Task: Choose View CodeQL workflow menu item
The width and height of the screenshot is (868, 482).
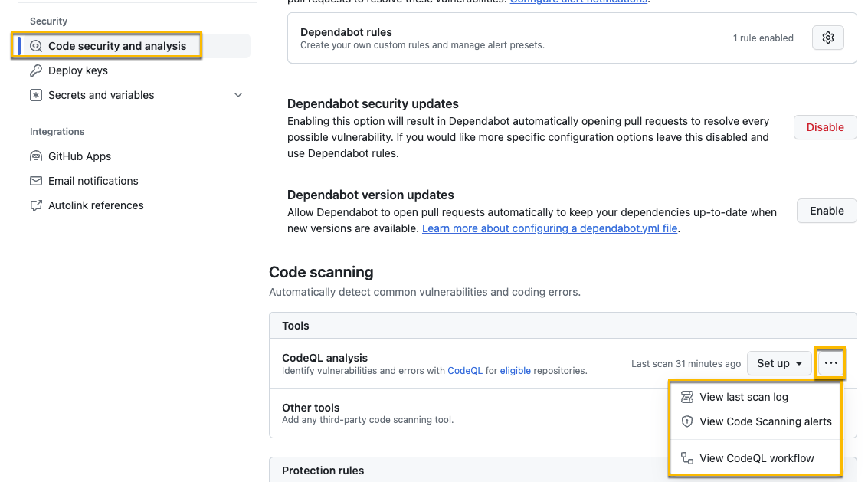Action: coord(756,458)
